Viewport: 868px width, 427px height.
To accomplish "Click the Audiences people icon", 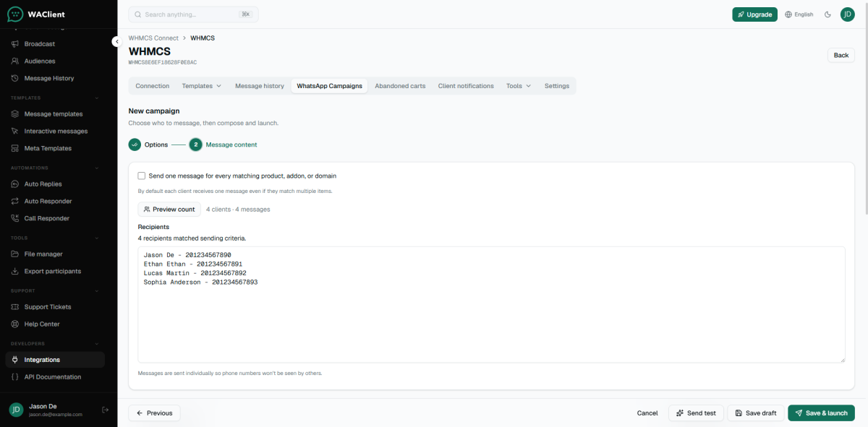I will (x=16, y=61).
